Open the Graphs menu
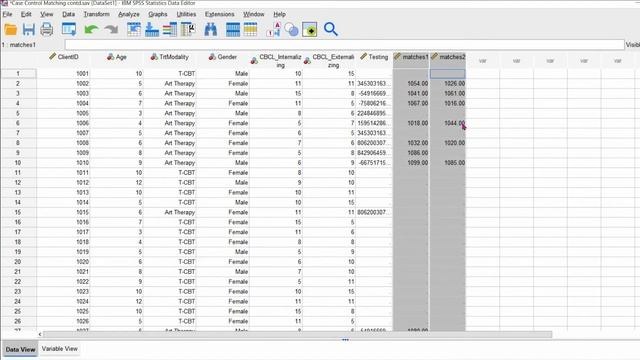 tap(158, 14)
